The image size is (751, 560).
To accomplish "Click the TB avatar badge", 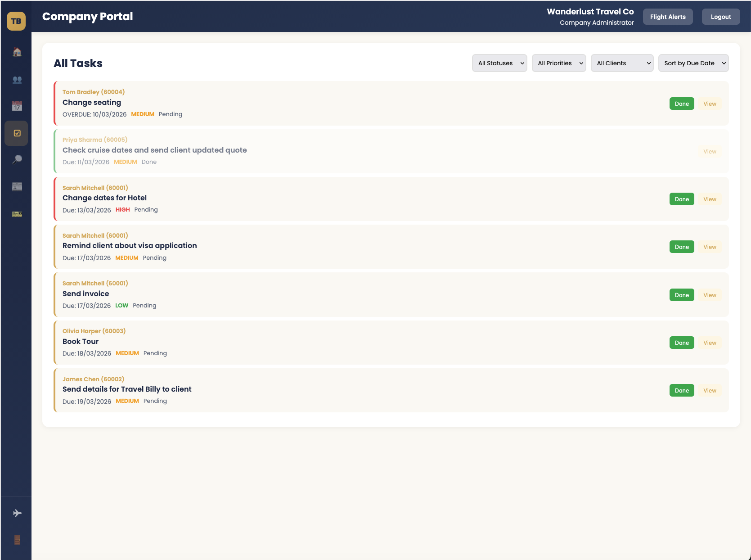I will pos(16,21).
